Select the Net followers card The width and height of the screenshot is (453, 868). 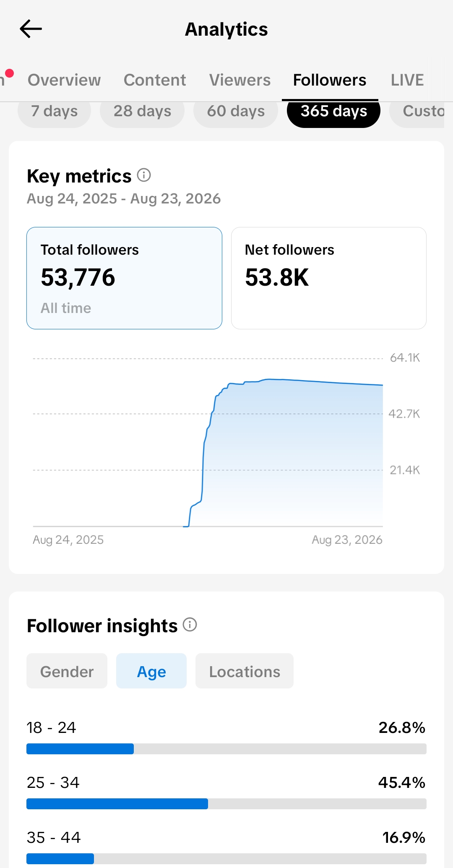(x=329, y=278)
